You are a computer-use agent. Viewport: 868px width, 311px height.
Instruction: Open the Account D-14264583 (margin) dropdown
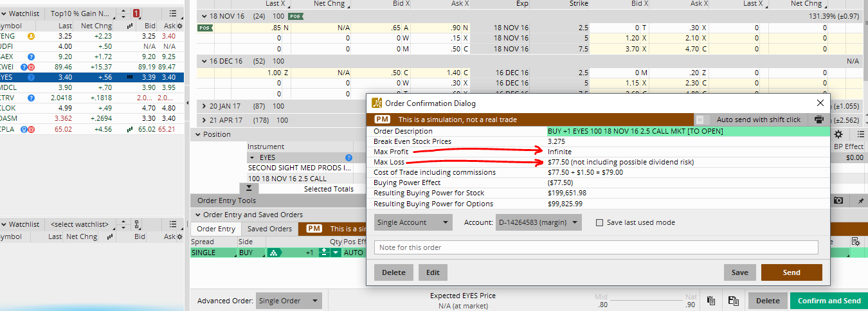[539, 222]
